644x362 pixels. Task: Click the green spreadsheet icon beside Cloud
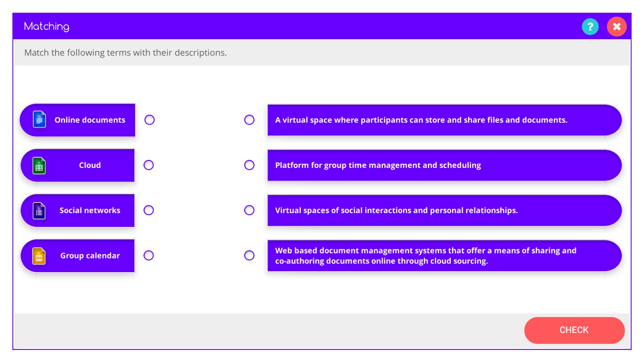click(x=39, y=166)
